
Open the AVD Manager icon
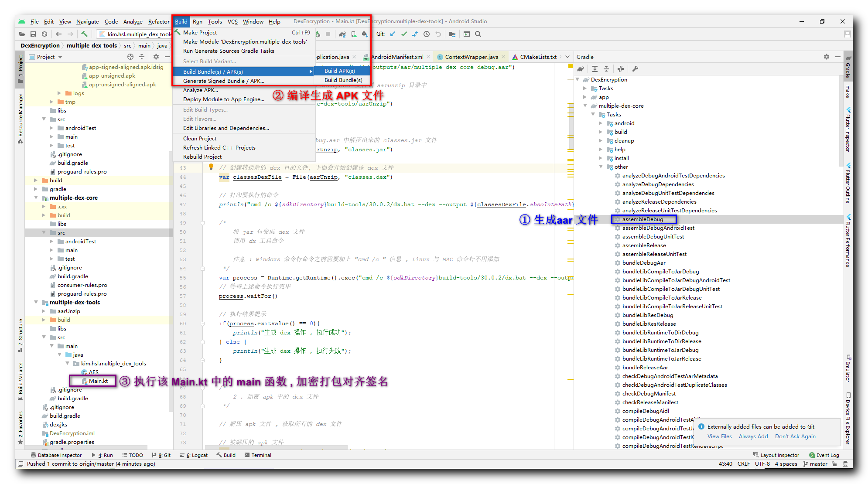(x=354, y=34)
